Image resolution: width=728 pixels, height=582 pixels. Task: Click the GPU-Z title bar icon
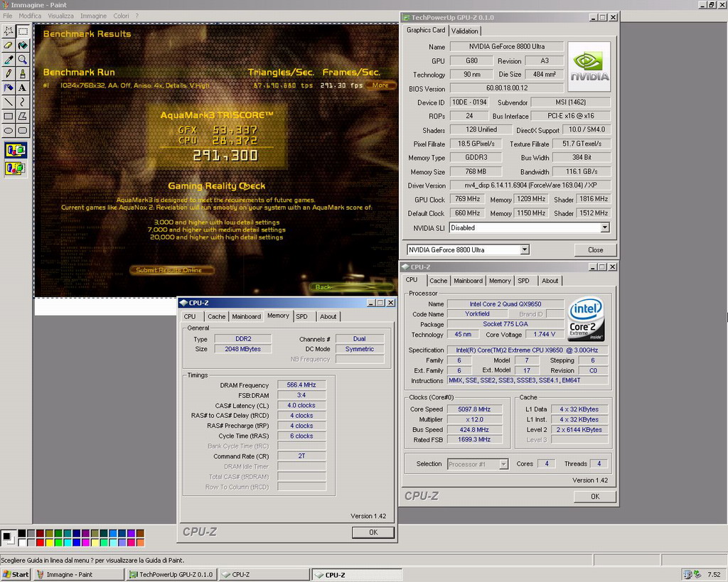click(406, 18)
